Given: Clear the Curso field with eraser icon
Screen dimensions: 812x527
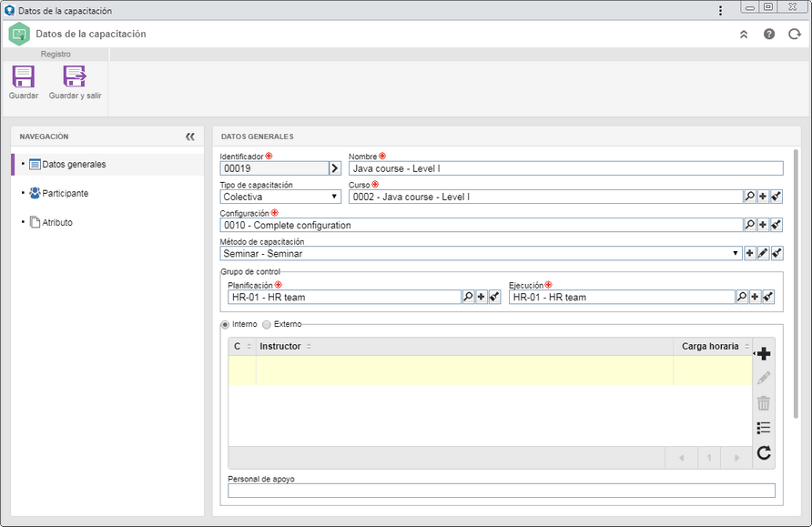Looking at the screenshot, I should point(776,197).
